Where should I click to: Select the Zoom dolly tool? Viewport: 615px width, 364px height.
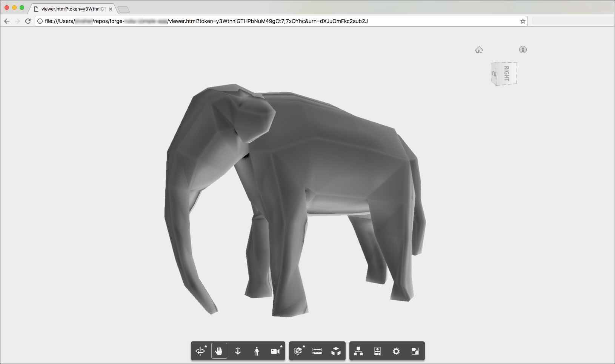point(238,351)
